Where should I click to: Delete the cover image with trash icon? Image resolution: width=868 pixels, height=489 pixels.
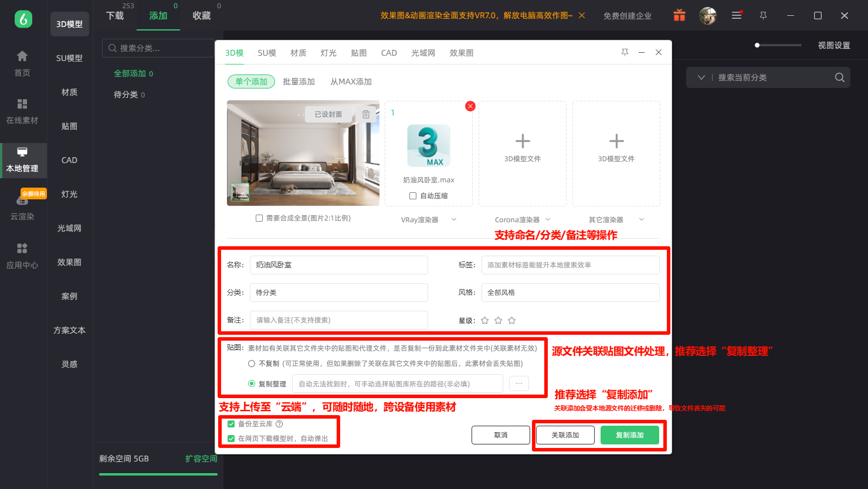[366, 114]
